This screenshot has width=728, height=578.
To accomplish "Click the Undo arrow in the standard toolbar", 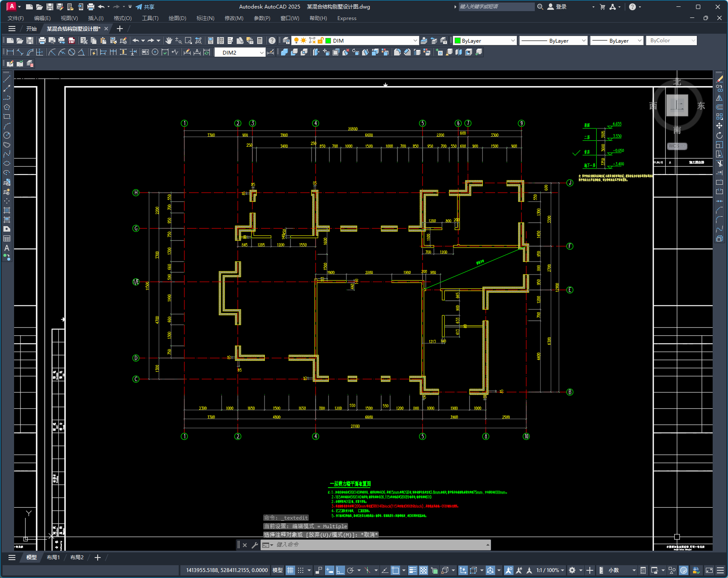I will pyautogui.click(x=136, y=41).
